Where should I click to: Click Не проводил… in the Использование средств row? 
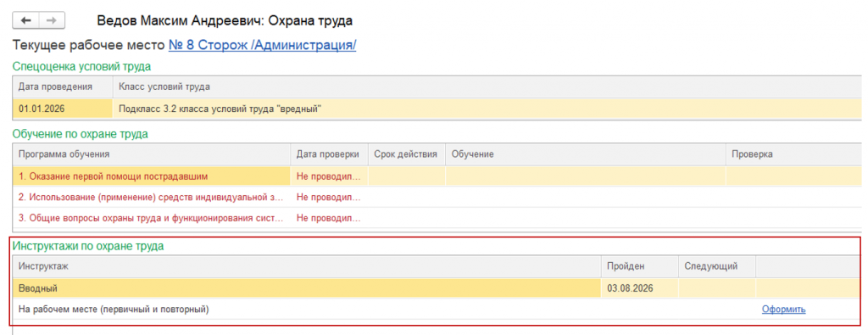pyautogui.click(x=330, y=197)
